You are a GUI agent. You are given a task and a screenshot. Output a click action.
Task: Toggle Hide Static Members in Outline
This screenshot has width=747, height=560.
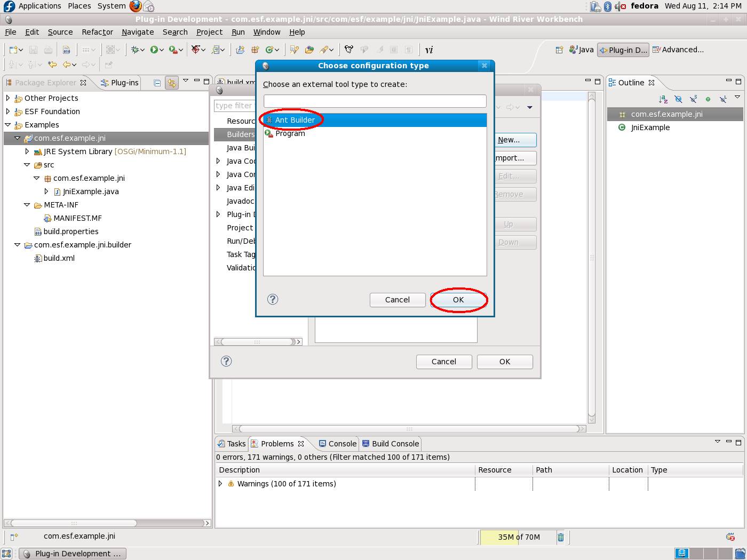(x=693, y=99)
